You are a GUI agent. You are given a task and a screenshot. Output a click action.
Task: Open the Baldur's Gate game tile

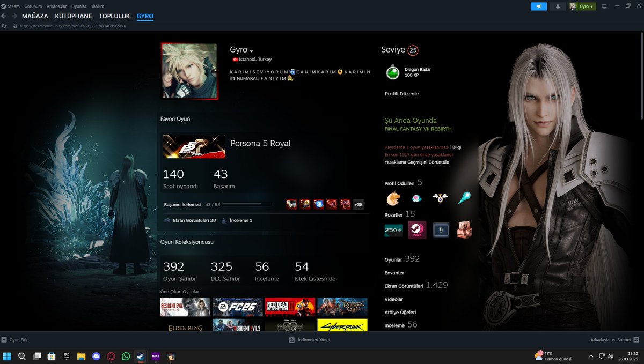tap(342, 307)
